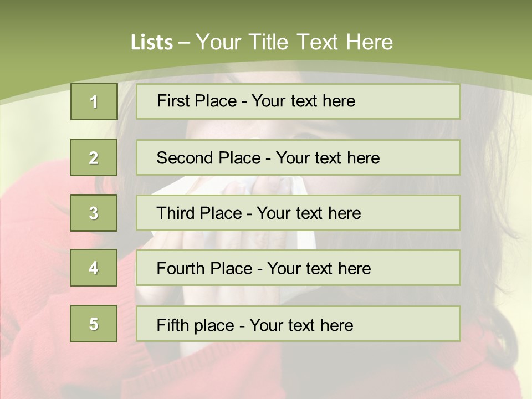Click the number 3 square

94,213
